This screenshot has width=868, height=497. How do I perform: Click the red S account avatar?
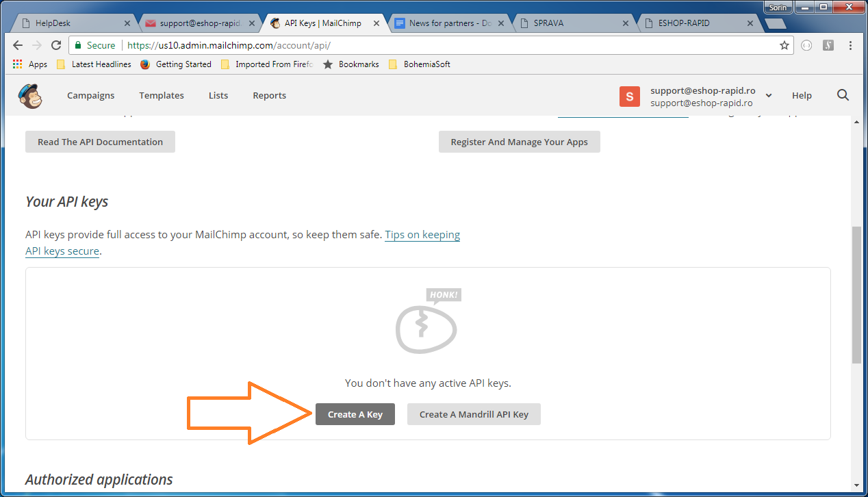630,97
